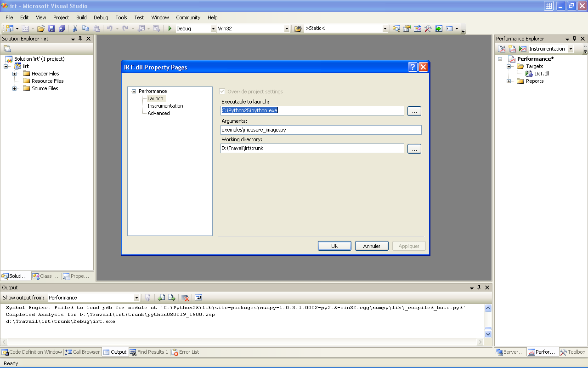Launch the Performance Wizard icon in Performance Explorer

point(502,49)
